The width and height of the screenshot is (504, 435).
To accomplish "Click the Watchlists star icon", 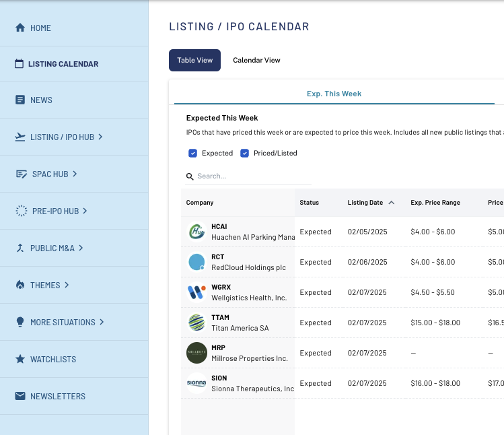I will [x=20, y=359].
